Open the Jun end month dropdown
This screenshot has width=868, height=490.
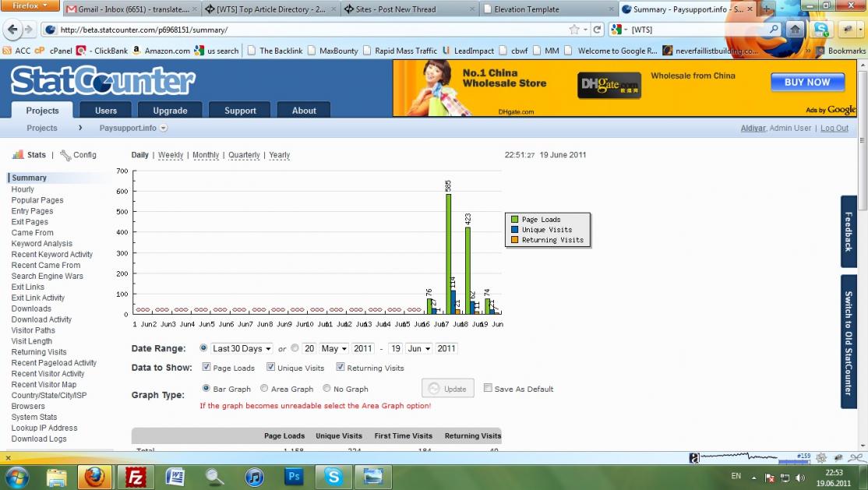418,348
